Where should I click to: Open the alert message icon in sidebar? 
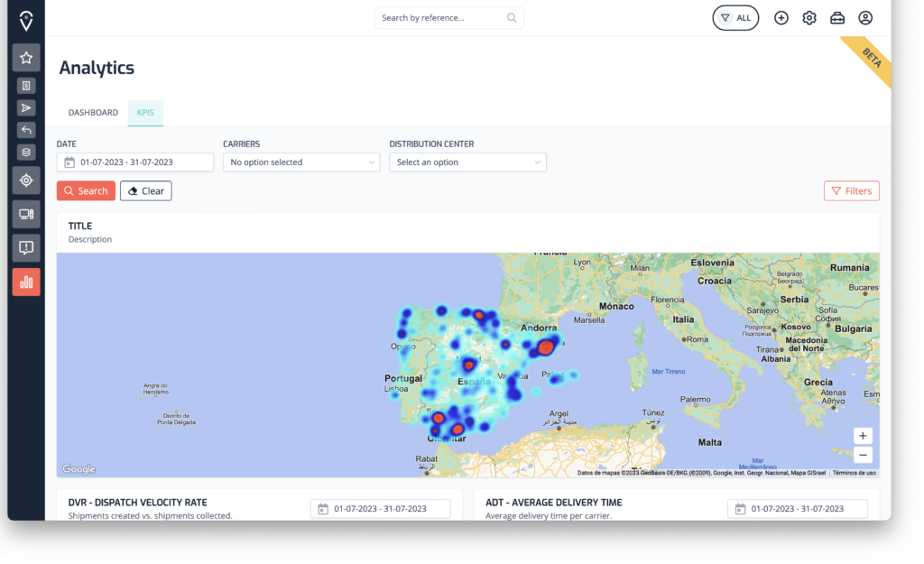(26, 247)
